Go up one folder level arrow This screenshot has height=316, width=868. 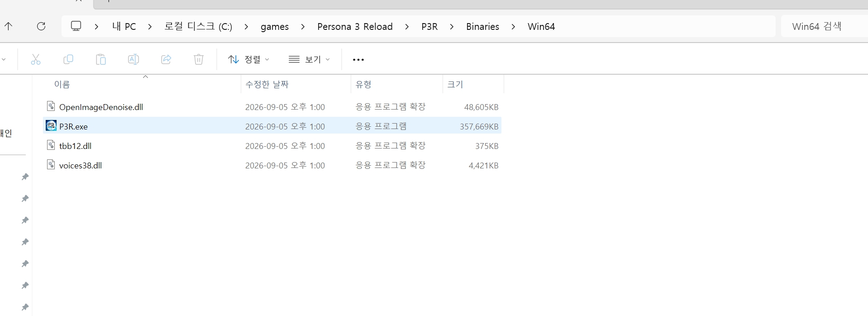point(9,26)
